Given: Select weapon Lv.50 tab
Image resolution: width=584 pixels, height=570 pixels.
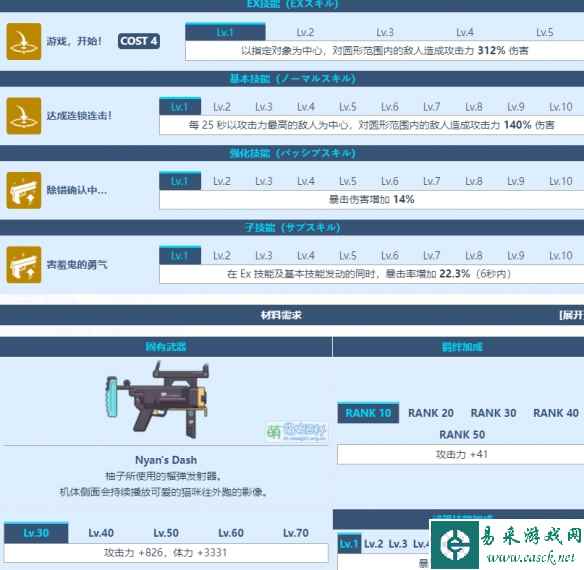Looking at the screenshot, I should 166,533.
